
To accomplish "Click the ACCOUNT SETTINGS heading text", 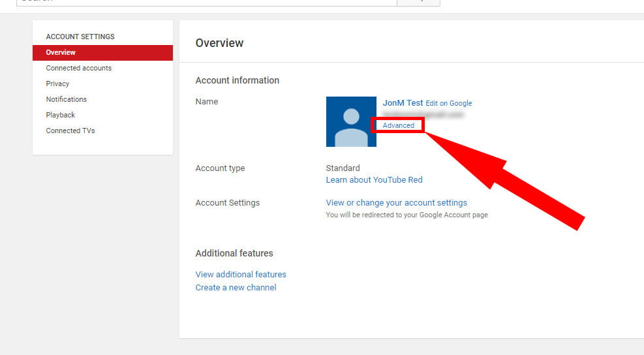I will coord(80,37).
